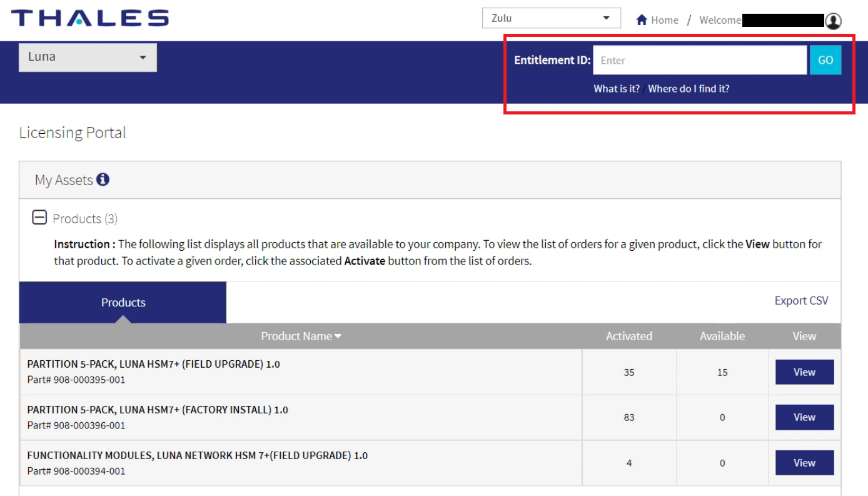Click Export CSV link
This screenshot has width=868, height=496.
pos(801,301)
